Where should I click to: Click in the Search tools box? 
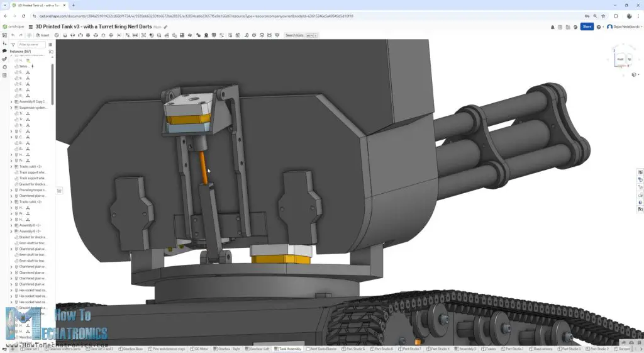click(x=294, y=35)
